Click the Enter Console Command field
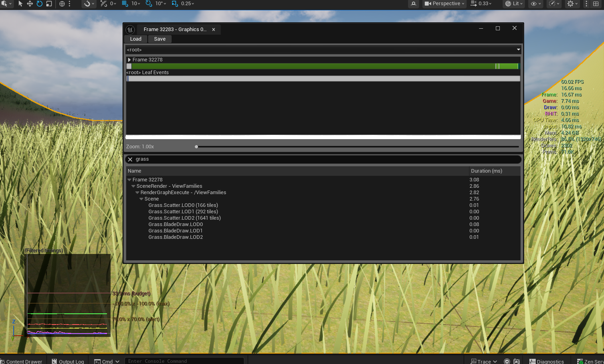Image resolution: width=604 pixels, height=364 pixels. pyautogui.click(x=184, y=361)
